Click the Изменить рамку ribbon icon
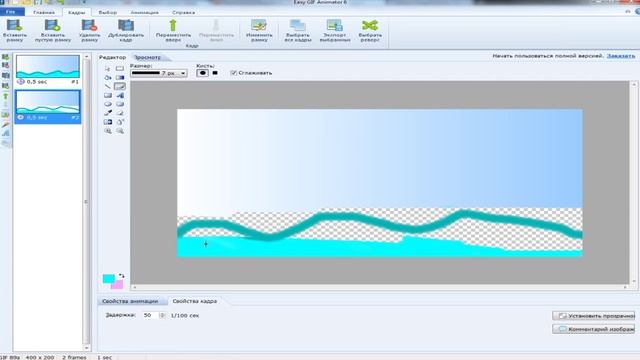This screenshot has width=640, height=360. [x=259, y=26]
